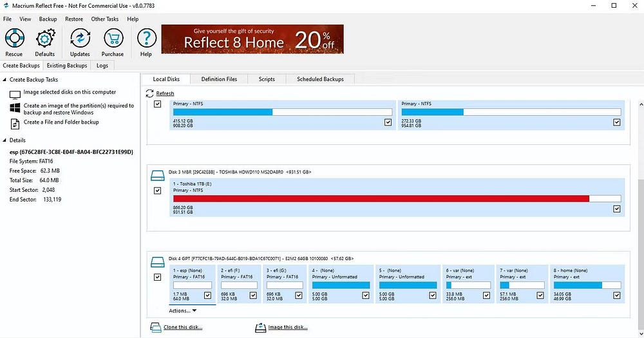Click the Refresh link

click(x=165, y=93)
